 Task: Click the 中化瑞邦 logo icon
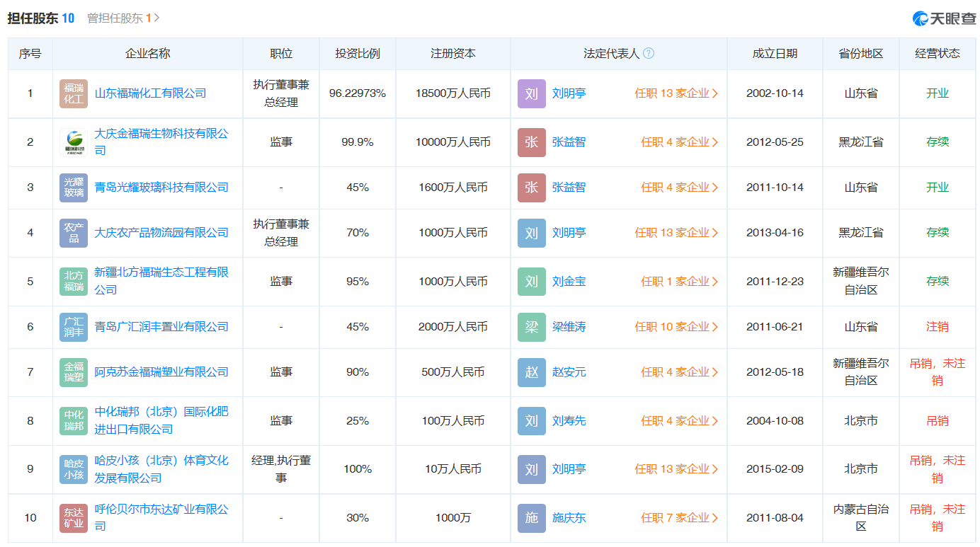click(74, 421)
